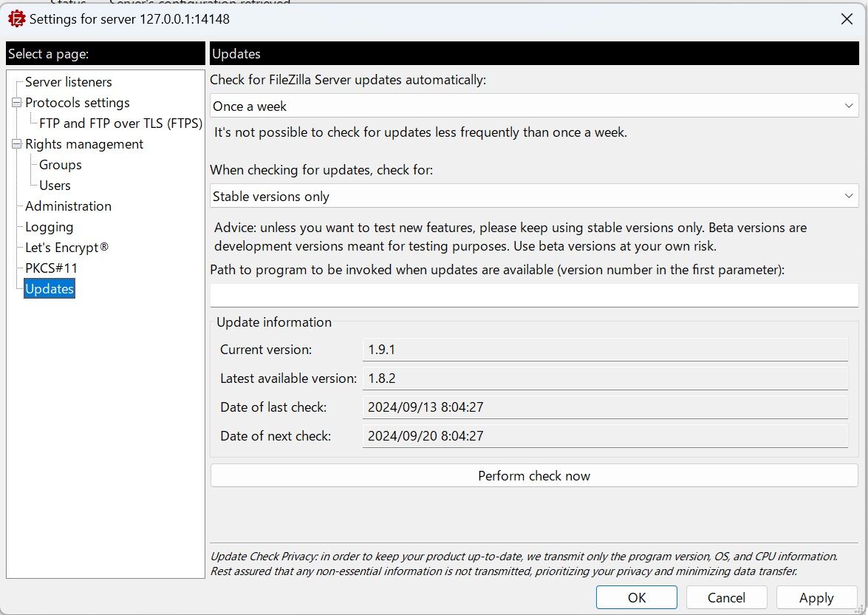This screenshot has height=615, width=868.
Task: Open PKCS#11 page
Action: tap(51, 268)
